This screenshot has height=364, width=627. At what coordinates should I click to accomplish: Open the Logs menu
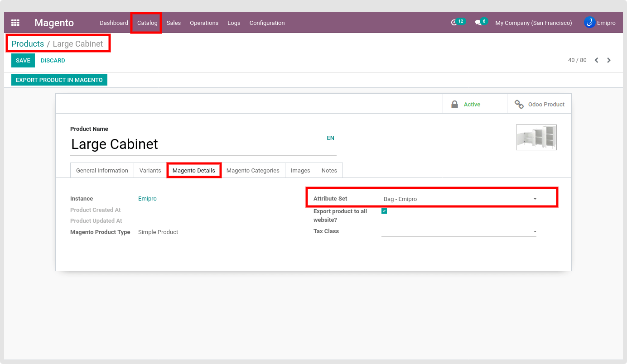(x=234, y=23)
